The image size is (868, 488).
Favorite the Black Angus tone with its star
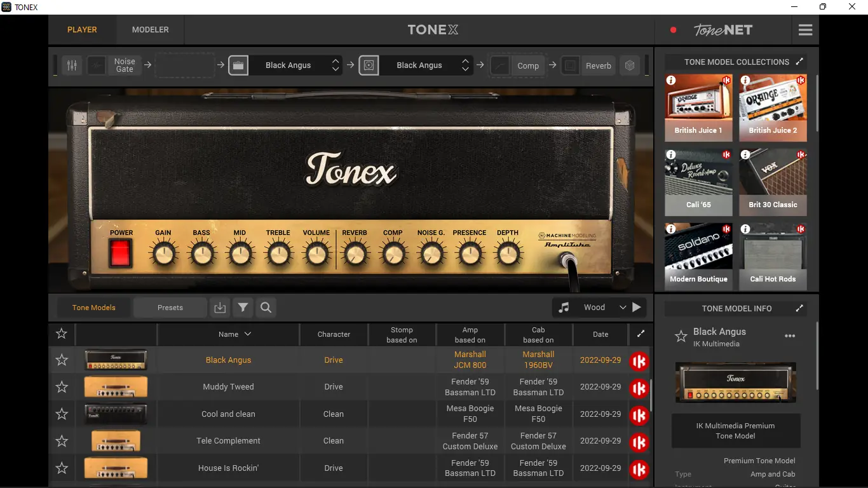pos(61,360)
